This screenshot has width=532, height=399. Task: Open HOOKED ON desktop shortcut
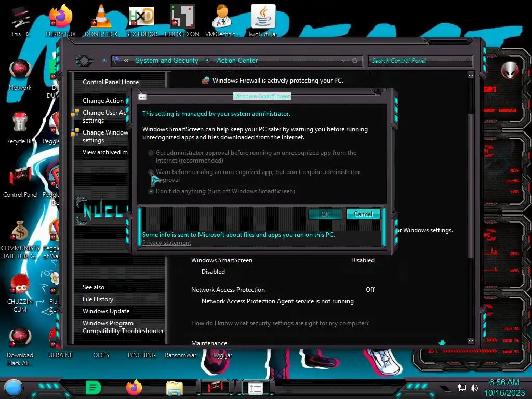pyautogui.click(x=182, y=21)
